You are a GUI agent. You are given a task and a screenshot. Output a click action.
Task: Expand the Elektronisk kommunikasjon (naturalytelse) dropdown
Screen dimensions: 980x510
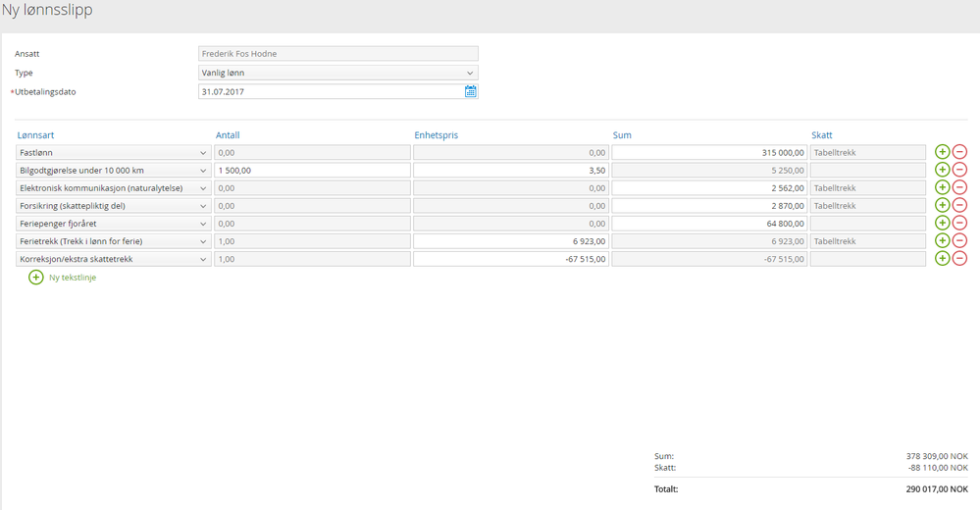113,188
